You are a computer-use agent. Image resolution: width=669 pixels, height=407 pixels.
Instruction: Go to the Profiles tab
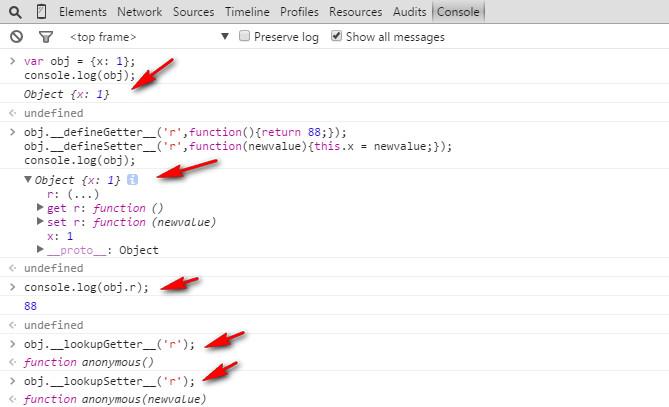point(299,12)
